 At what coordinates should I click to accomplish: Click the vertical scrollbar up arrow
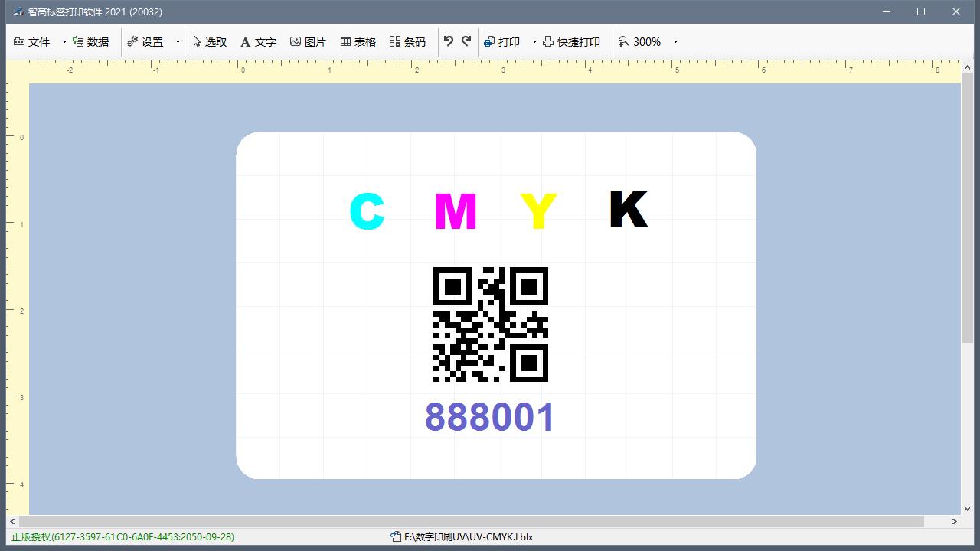pyautogui.click(x=967, y=67)
